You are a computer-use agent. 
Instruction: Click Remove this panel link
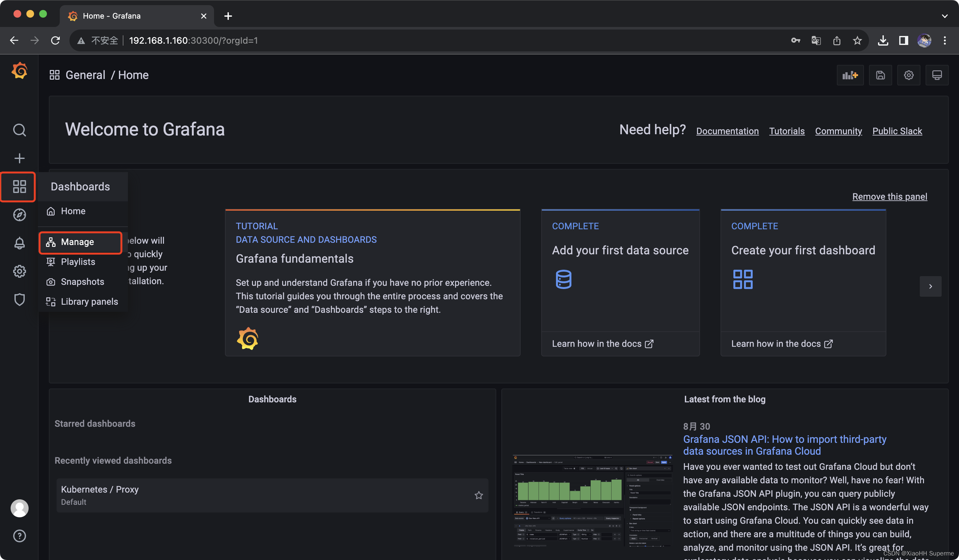tap(889, 197)
